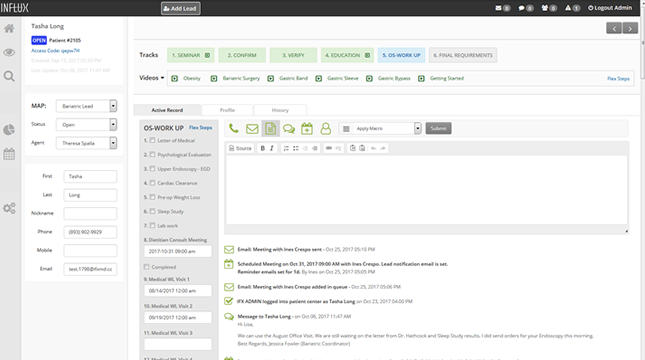Select the 5. OS-WORK UP track
645x360 pixels.
point(401,55)
